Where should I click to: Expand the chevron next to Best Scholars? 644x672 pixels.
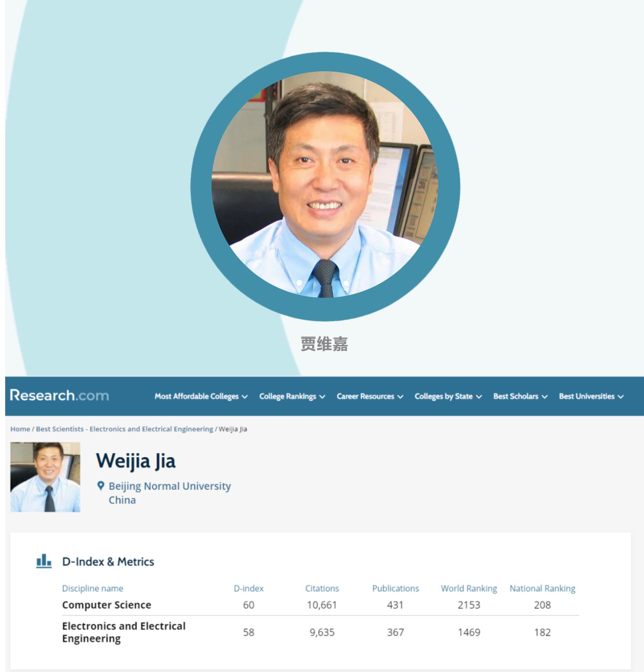pyautogui.click(x=544, y=397)
